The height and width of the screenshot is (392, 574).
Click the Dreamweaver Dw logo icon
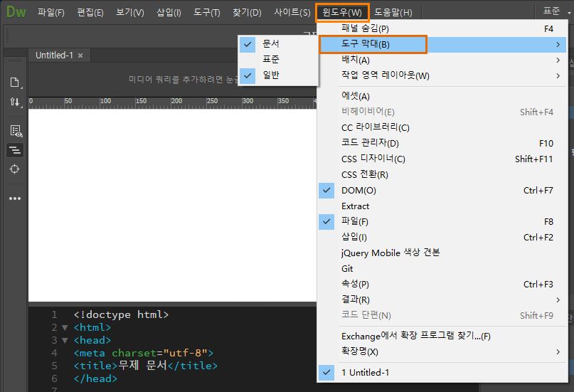coord(16,12)
